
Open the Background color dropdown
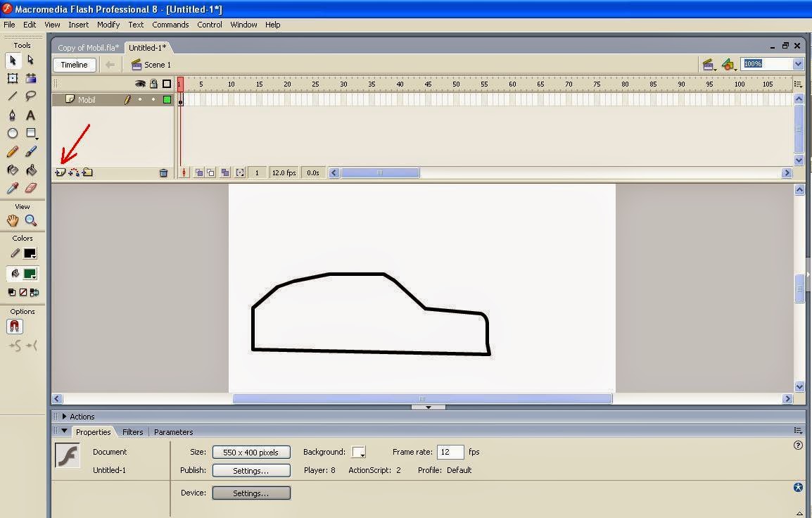coord(358,453)
